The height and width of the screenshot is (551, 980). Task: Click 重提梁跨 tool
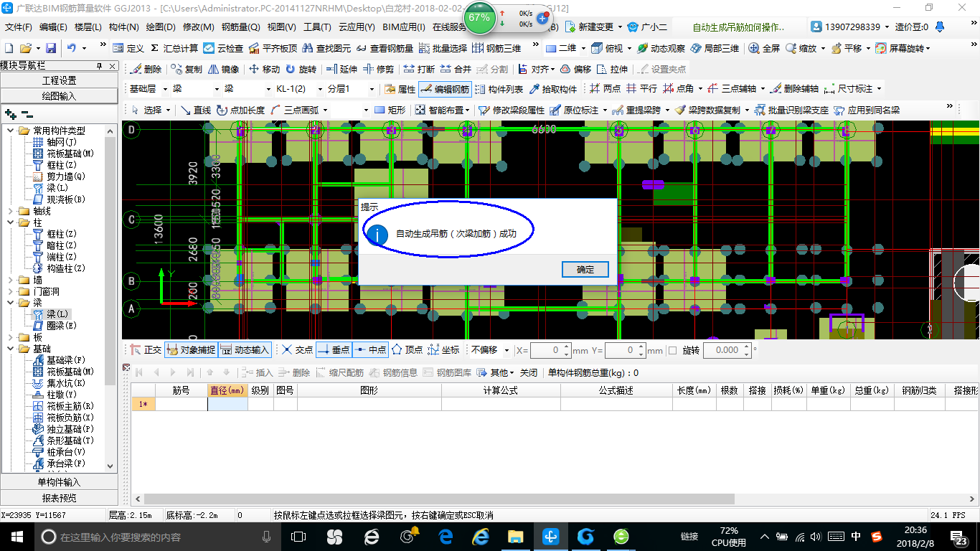(x=638, y=110)
